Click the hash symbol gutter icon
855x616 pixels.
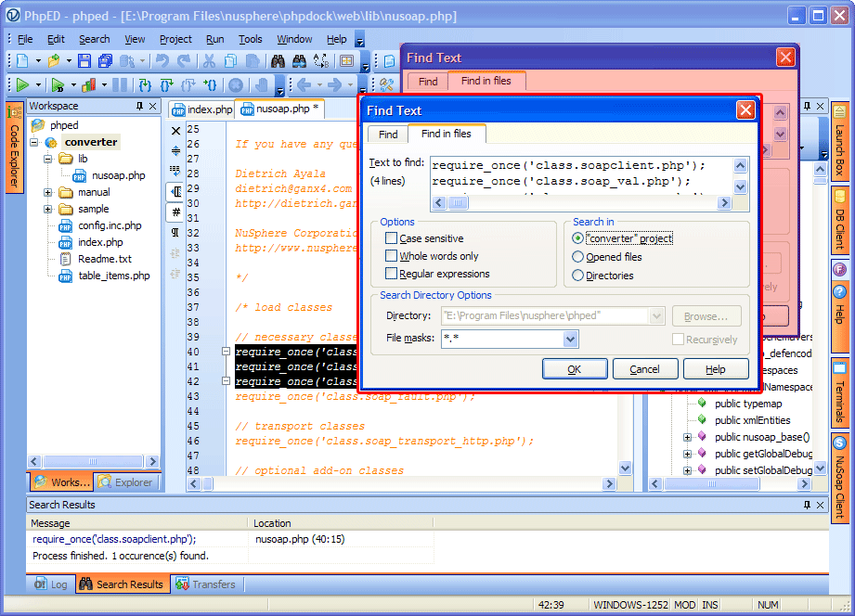(x=175, y=212)
